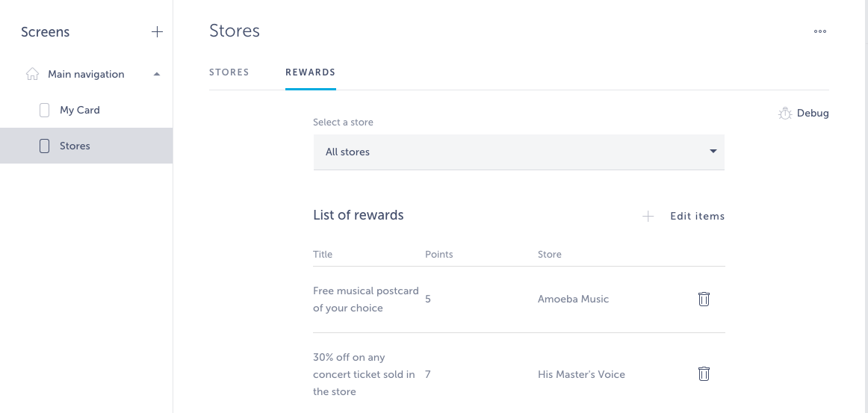Delete the His Master's Voice reward

pyautogui.click(x=704, y=373)
